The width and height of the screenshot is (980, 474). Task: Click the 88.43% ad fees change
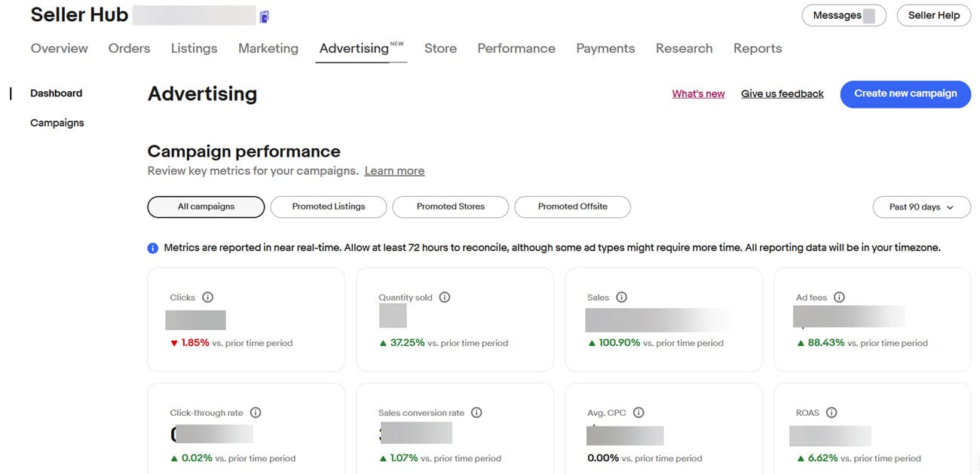click(x=826, y=343)
